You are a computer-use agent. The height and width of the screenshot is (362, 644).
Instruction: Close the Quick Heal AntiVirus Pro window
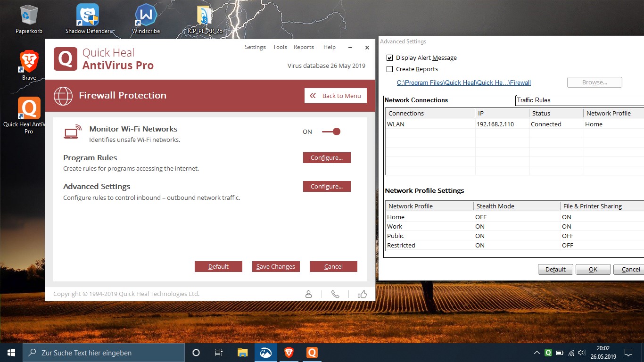click(x=367, y=48)
